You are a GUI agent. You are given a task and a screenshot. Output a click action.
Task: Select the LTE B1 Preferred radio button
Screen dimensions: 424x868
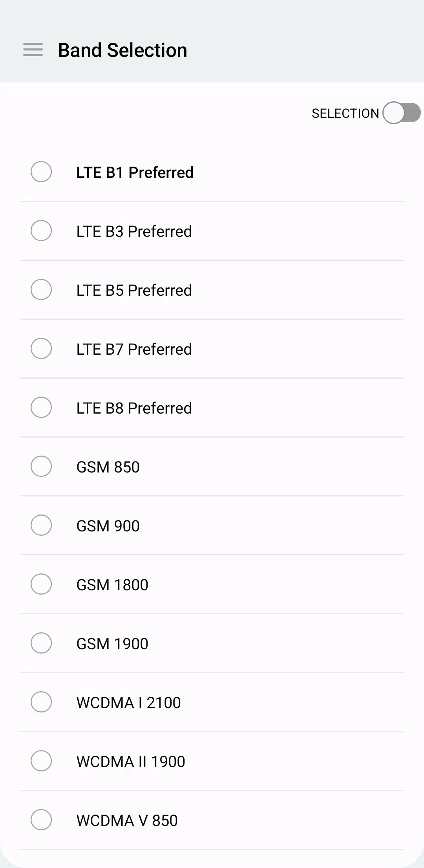point(41,172)
